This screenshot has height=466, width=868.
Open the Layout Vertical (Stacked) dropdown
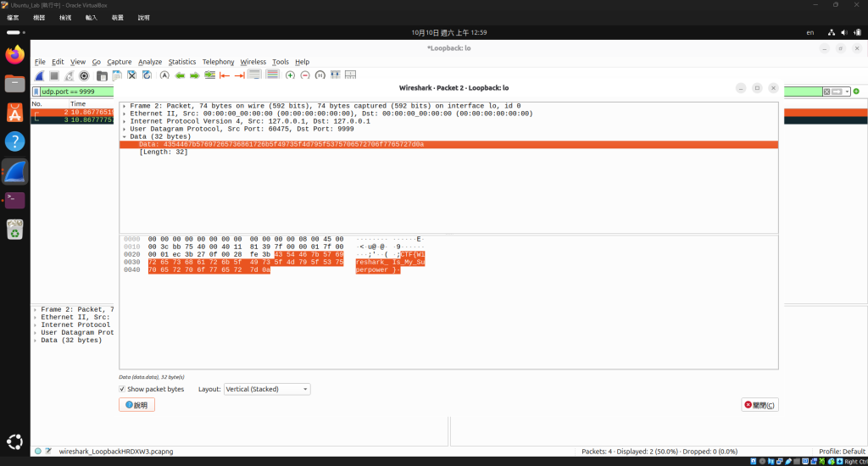[x=267, y=389]
